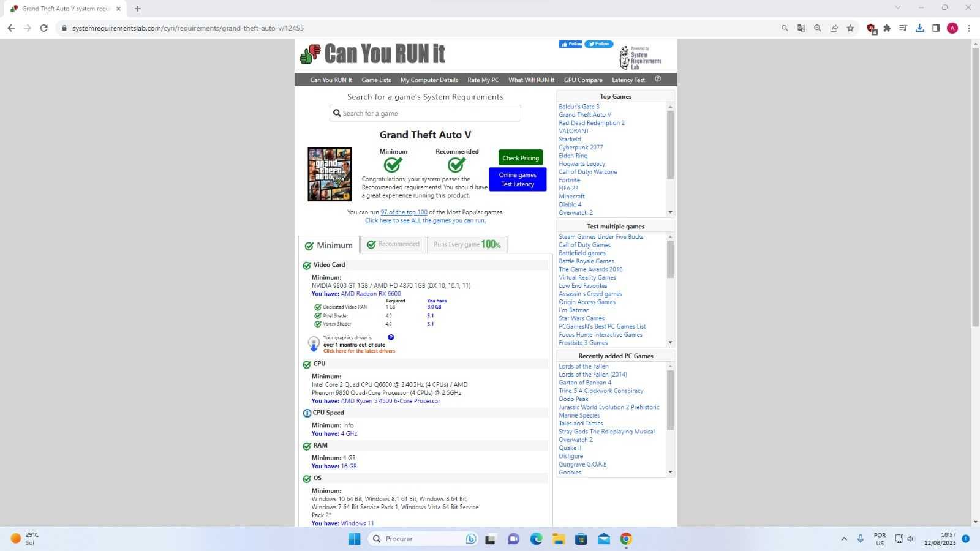Click taskbar Procurar search box
This screenshot has height=551, width=980.
(423, 539)
